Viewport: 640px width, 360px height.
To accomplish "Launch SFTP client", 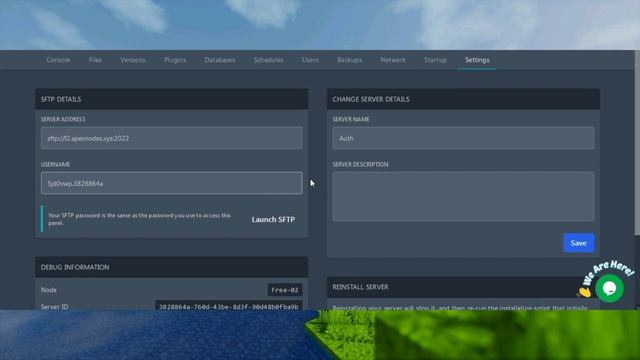I will [x=273, y=220].
